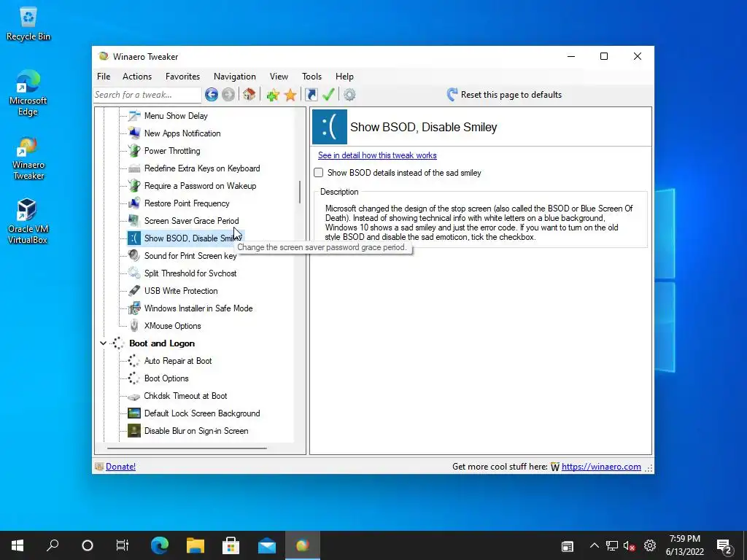Click the Windows Installer in Safe Mode icon
747x560 pixels.
click(x=134, y=308)
